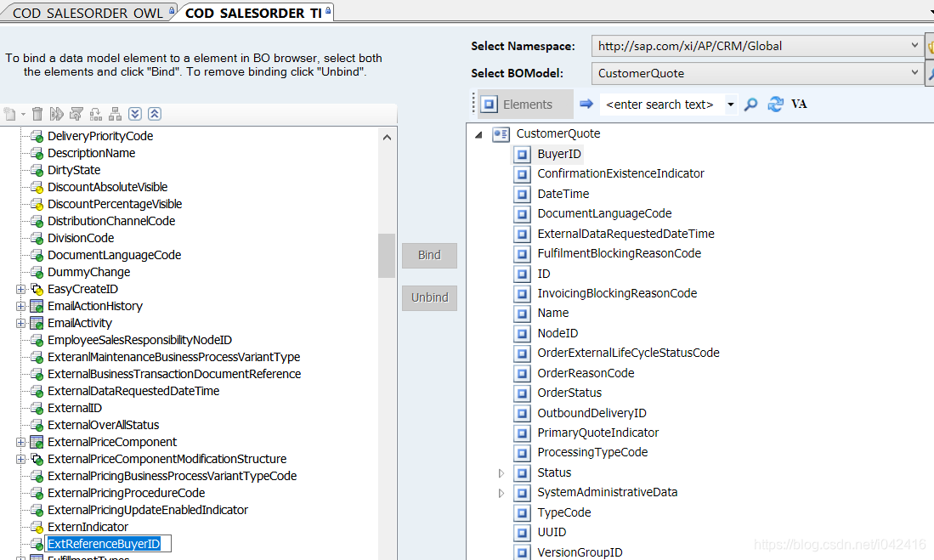Select ConfirmationExistenceIndicator in BO browser
This screenshot has height=560, width=934.
(620, 173)
